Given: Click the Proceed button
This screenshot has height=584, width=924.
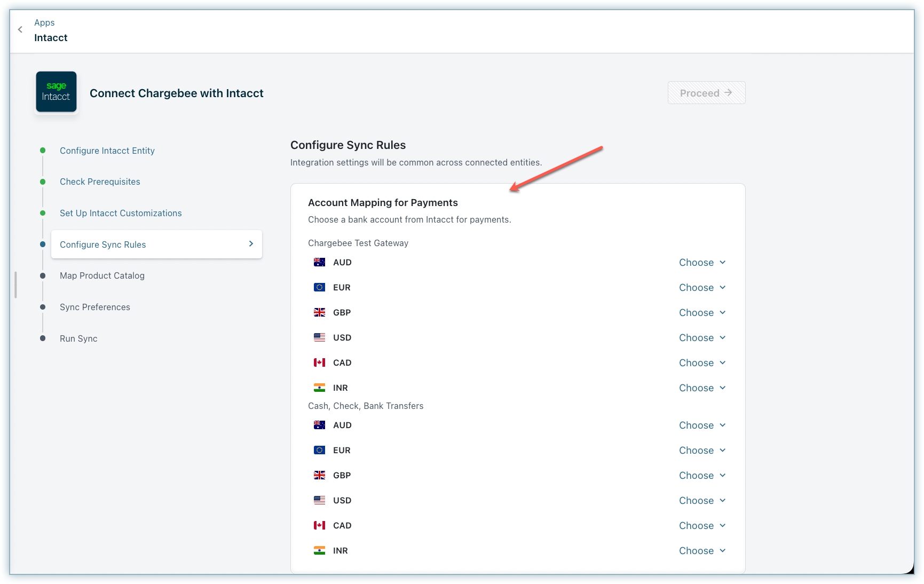Looking at the screenshot, I should coord(706,93).
